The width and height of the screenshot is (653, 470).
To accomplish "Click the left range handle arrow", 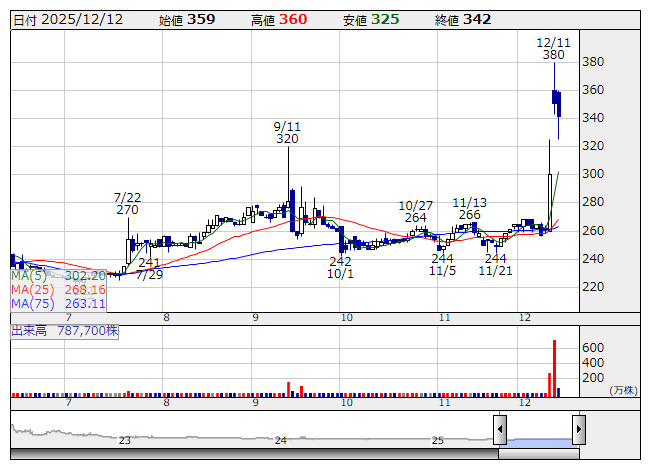I will [x=499, y=429].
